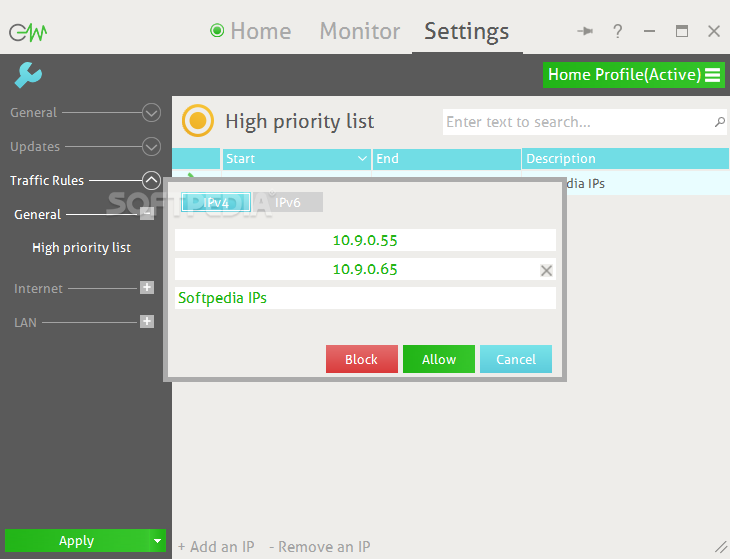Minimize the application window
This screenshot has width=730, height=559.
(649, 31)
